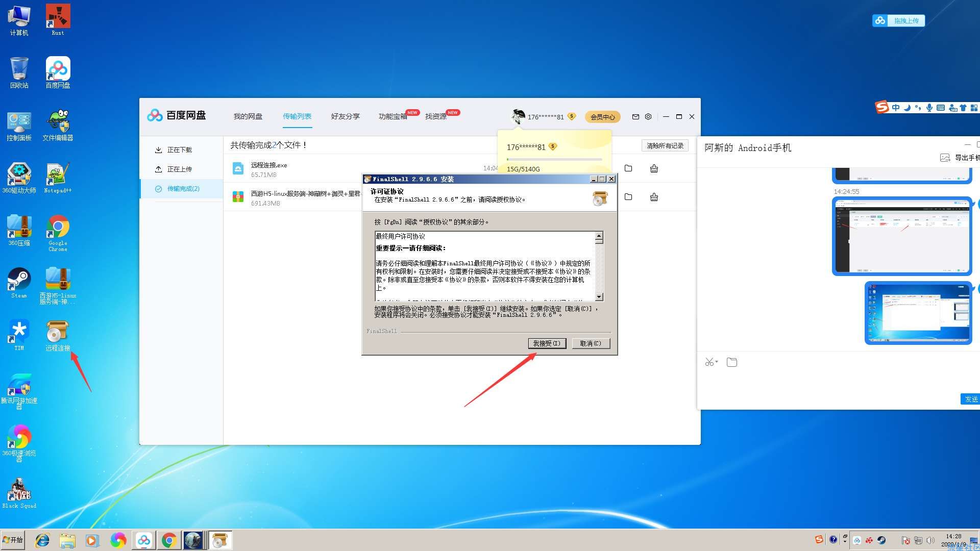
Task: Open folder for 远程连接.exe in transfer list
Action: tap(628, 168)
